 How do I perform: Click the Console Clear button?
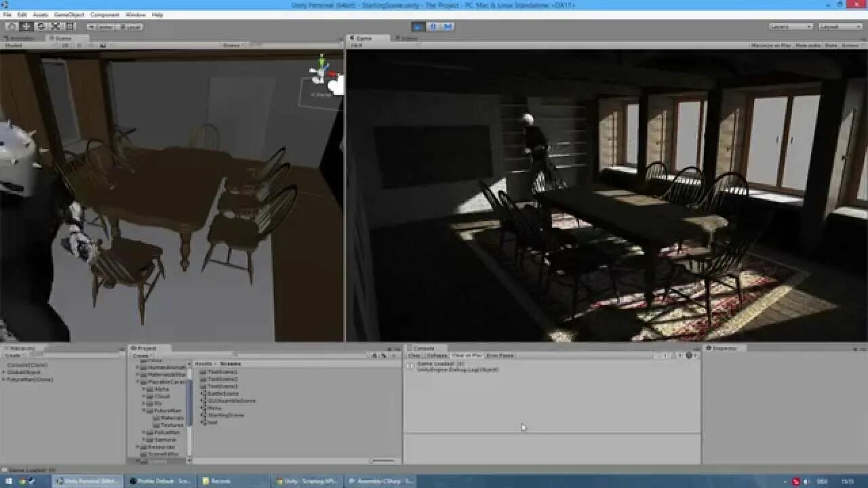(414, 355)
